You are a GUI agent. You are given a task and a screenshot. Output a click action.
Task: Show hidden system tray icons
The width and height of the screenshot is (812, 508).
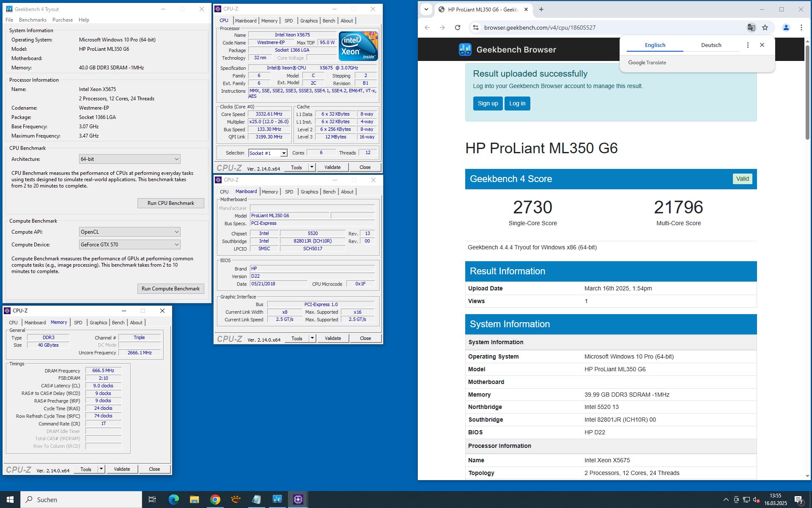726,500
